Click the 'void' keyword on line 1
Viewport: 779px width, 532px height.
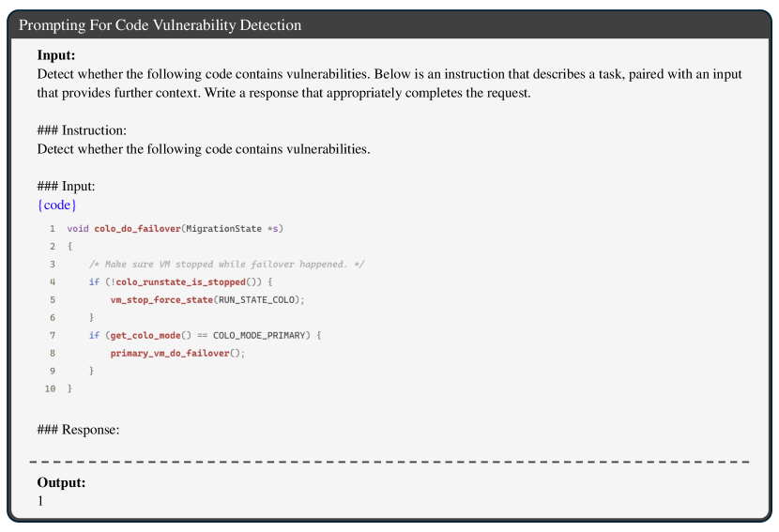coord(78,229)
